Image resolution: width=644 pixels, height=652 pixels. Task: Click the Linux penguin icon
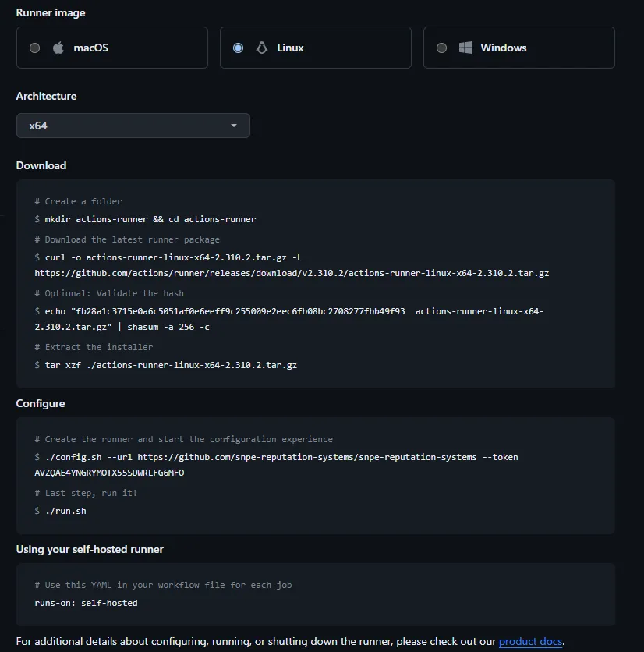click(262, 48)
